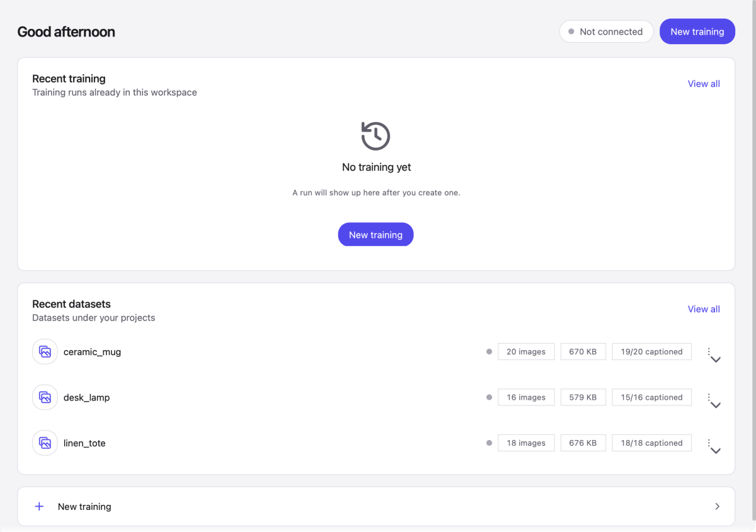Image resolution: width=756 pixels, height=532 pixels.
Task: Click the plus icon beside bottom New training
Action: (39, 506)
